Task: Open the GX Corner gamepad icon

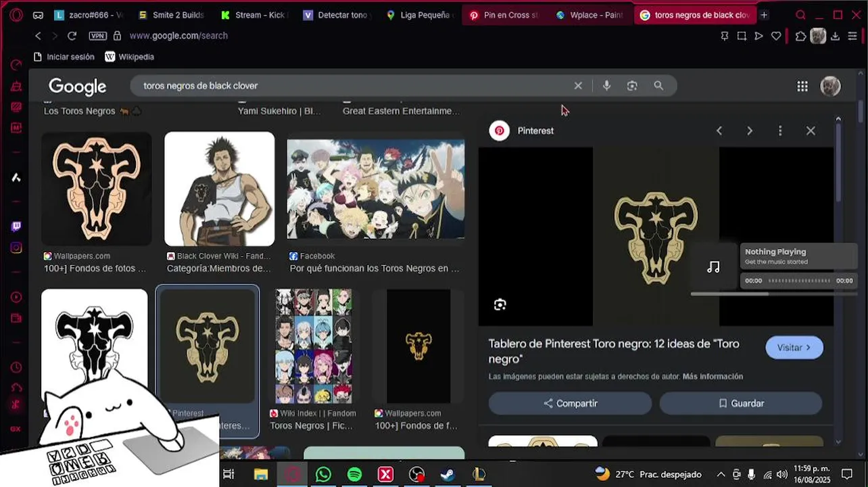Action: tap(38, 15)
